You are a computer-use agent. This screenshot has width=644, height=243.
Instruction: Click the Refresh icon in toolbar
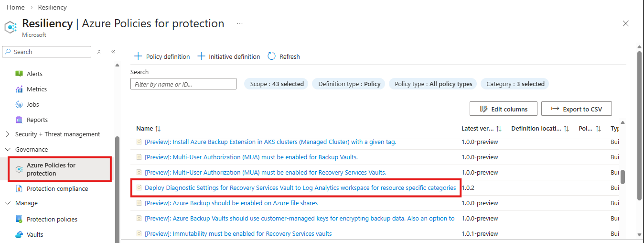(x=272, y=56)
